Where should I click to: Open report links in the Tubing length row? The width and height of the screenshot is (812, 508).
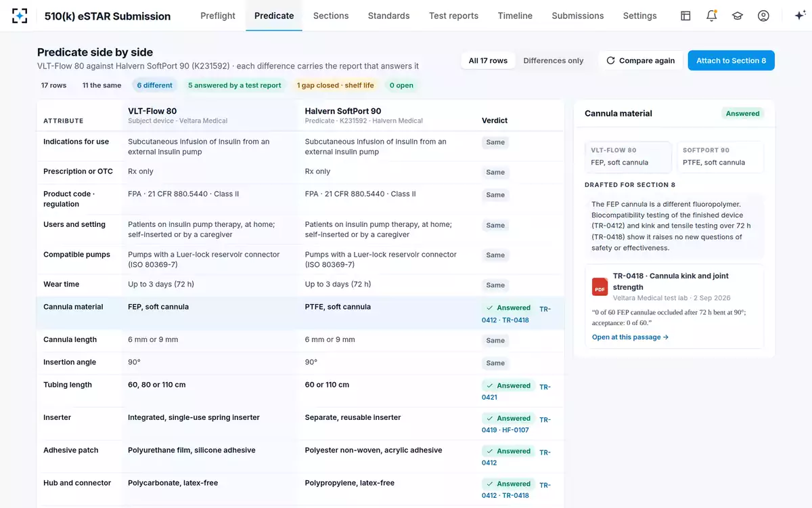coord(516,391)
